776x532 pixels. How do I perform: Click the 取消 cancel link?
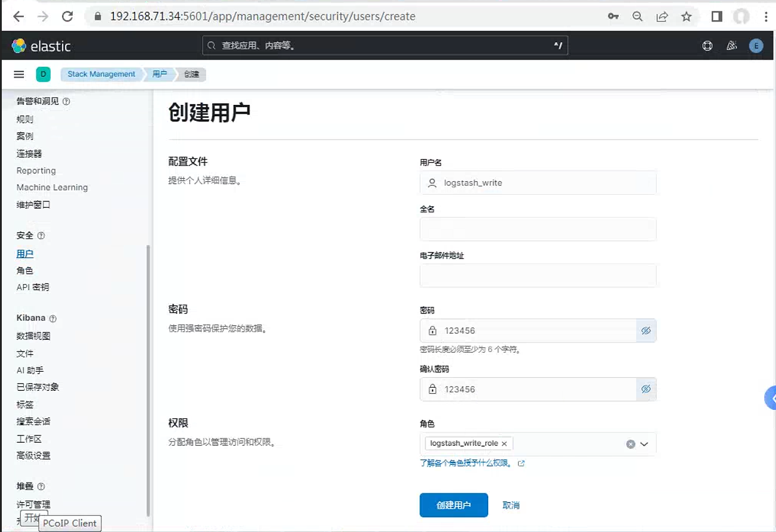[x=511, y=505]
